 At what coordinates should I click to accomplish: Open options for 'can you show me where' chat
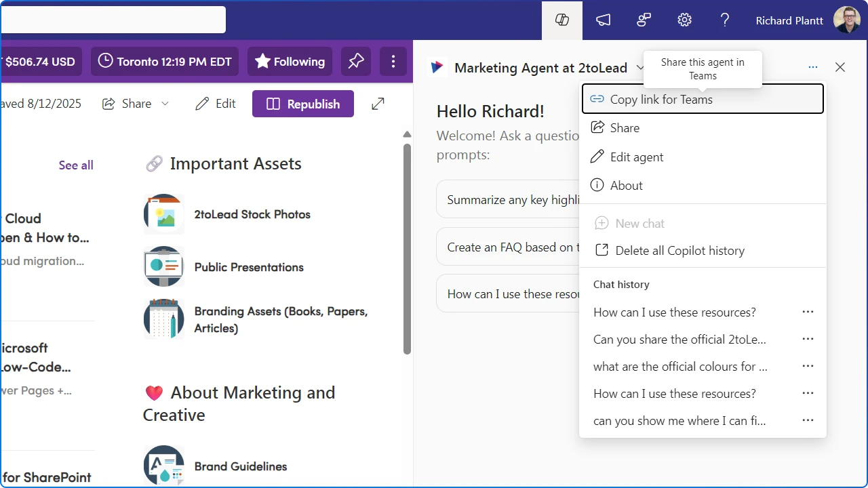[x=808, y=420]
